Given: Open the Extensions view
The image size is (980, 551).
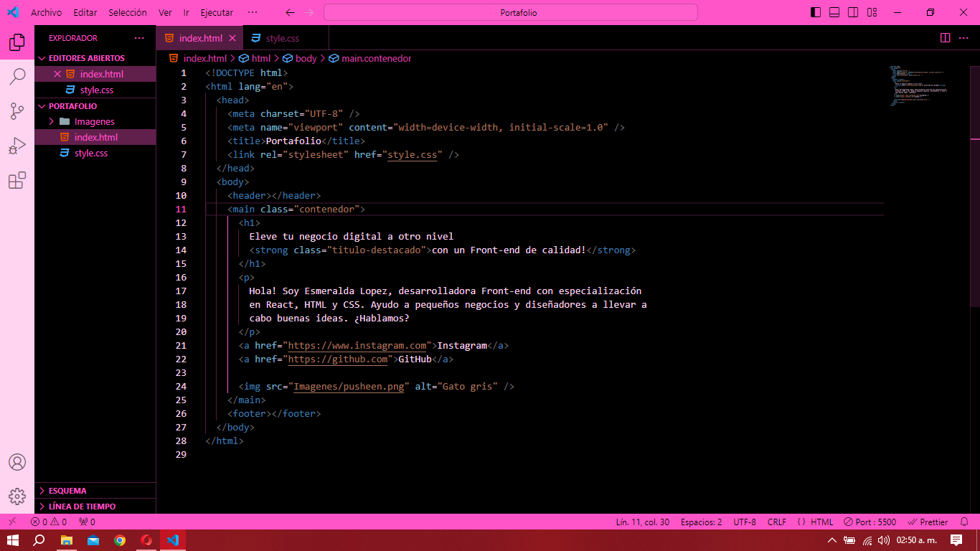Looking at the screenshot, I should click(x=17, y=180).
